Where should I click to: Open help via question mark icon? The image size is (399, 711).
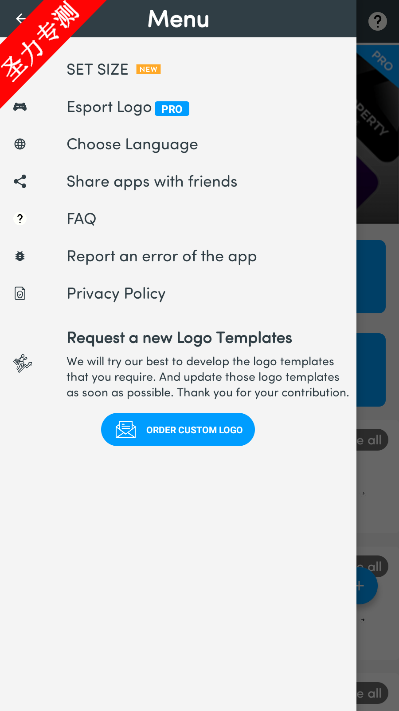[x=377, y=21]
